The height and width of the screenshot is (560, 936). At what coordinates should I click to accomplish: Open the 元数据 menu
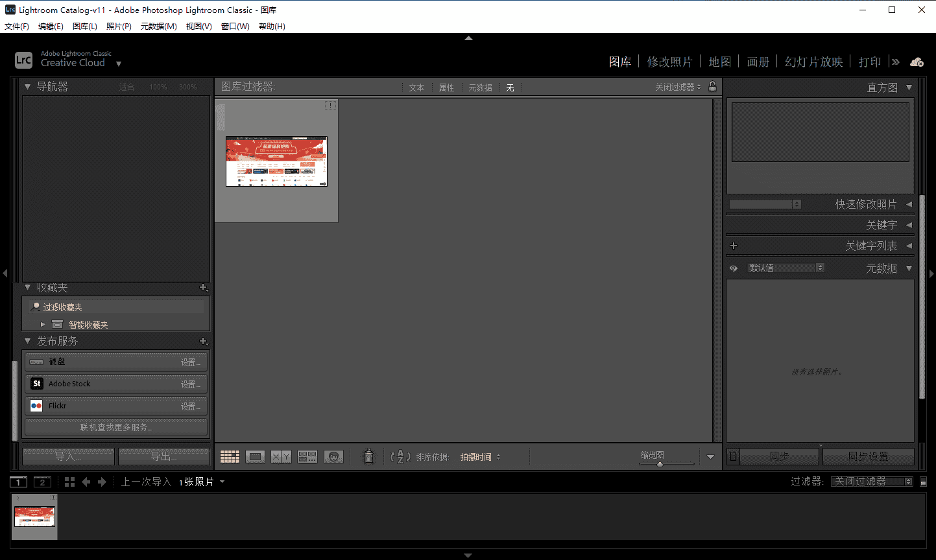158,27
